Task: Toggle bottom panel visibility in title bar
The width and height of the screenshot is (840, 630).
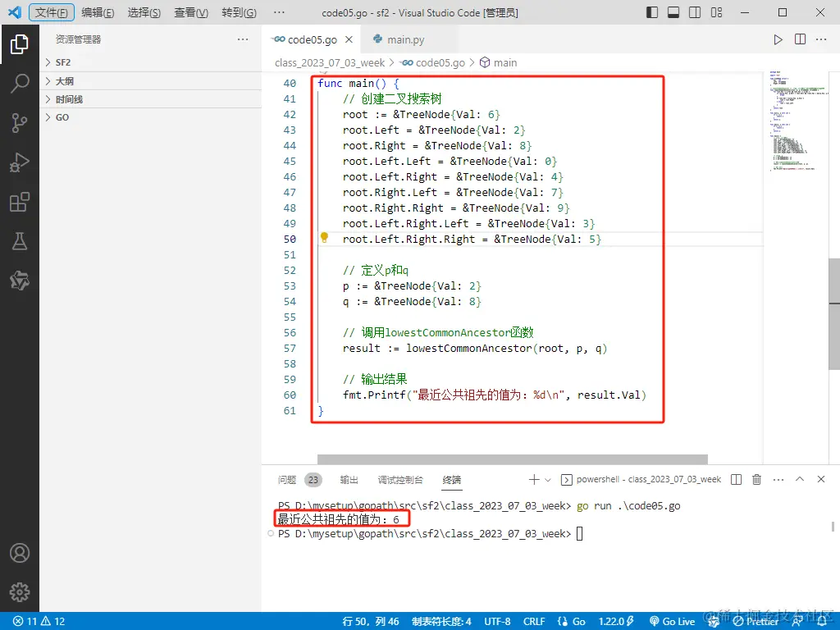Action: pos(673,12)
